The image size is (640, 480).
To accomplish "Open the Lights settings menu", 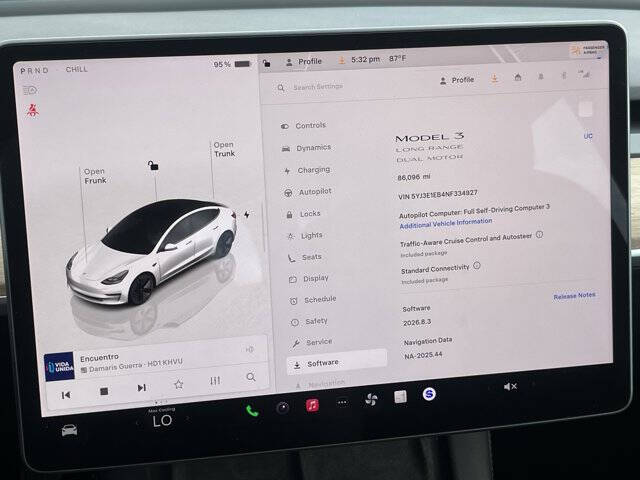I will [x=304, y=236].
